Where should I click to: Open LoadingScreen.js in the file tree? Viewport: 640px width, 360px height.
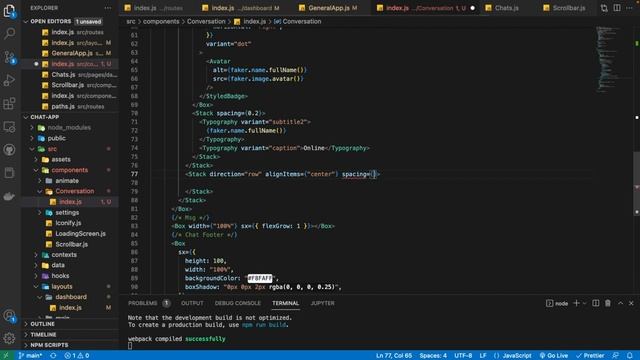pyautogui.click(x=80, y=233)
